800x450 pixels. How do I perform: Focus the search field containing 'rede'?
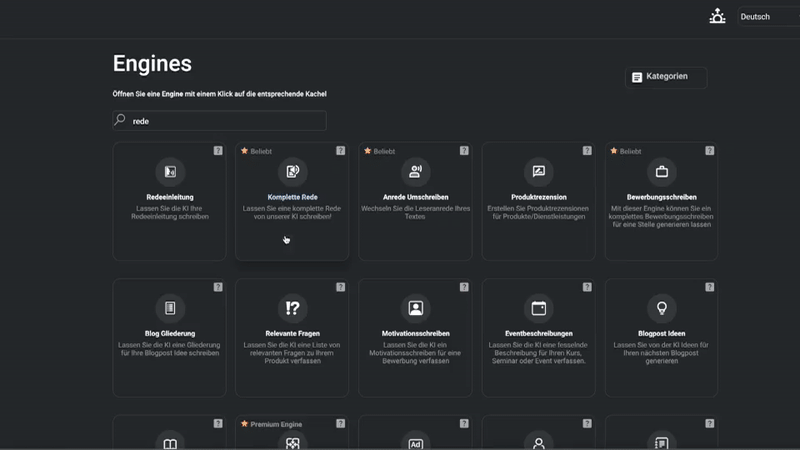tap(219, 121)
